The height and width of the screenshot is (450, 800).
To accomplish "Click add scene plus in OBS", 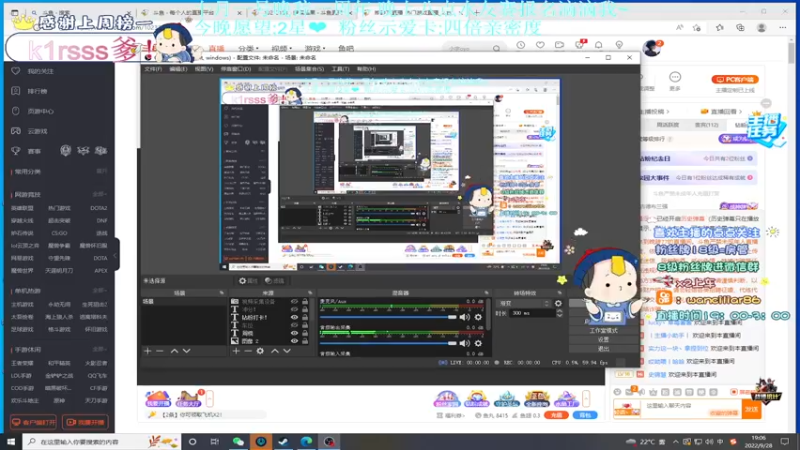I will point(147,351).
